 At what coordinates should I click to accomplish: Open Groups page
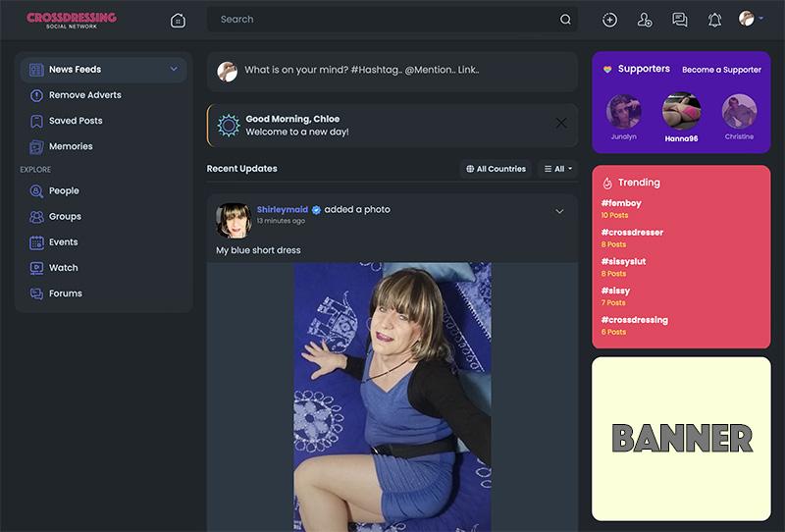pyautogui.click(x=65, y=216)
